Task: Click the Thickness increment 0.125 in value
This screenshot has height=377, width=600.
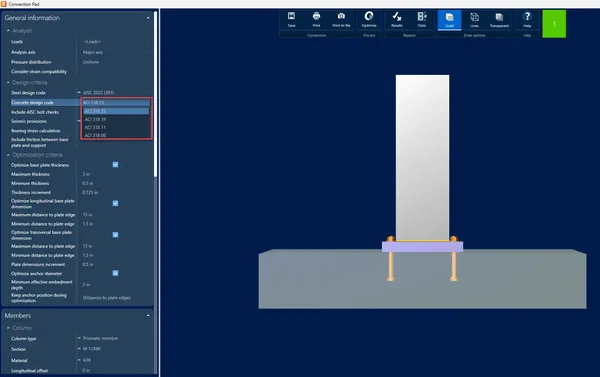Action: pyautogui.click(x=90, y=193)
